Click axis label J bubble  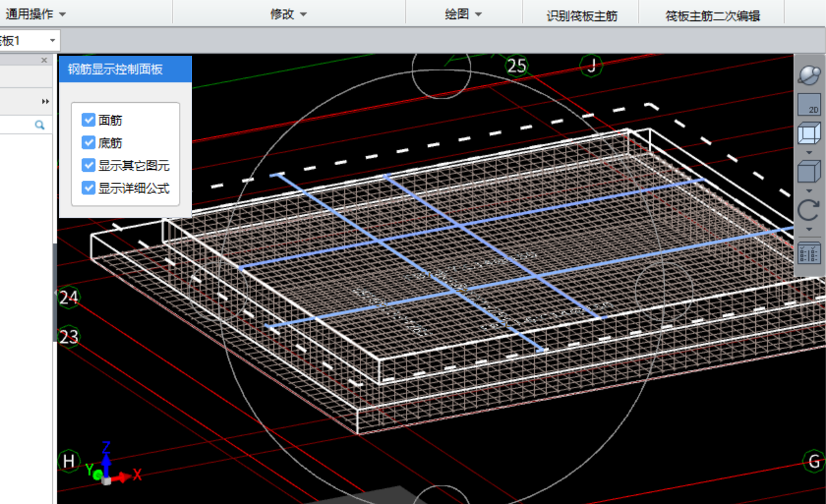click(x=592, y=66)
